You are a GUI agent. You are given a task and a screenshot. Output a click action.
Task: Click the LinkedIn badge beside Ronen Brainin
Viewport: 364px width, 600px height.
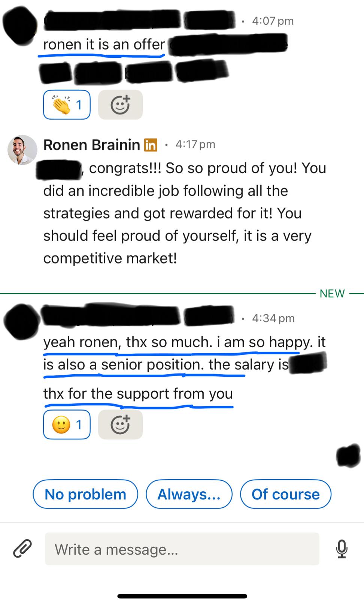[x=151, y=145]
